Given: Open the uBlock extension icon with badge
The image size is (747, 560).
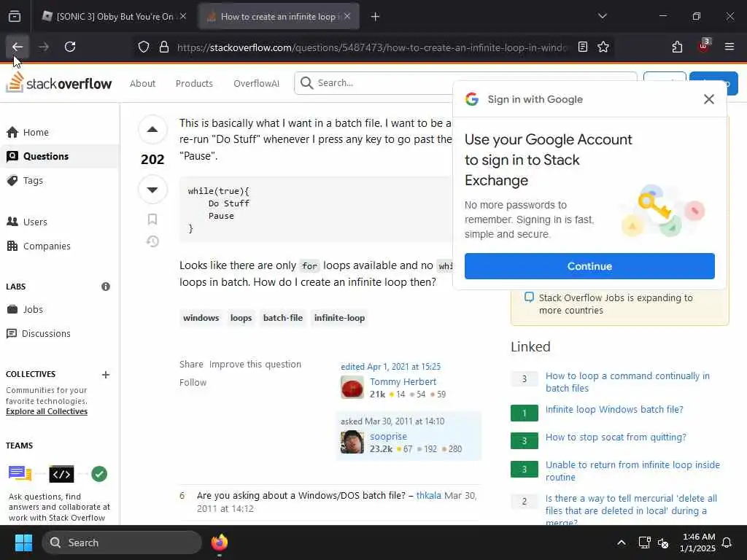Looking at the screenshot, I should tap(704, 46).
